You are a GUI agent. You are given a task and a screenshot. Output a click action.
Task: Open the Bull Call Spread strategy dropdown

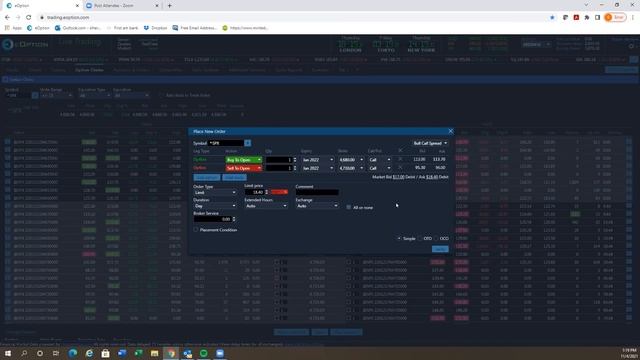pos(430,143)
